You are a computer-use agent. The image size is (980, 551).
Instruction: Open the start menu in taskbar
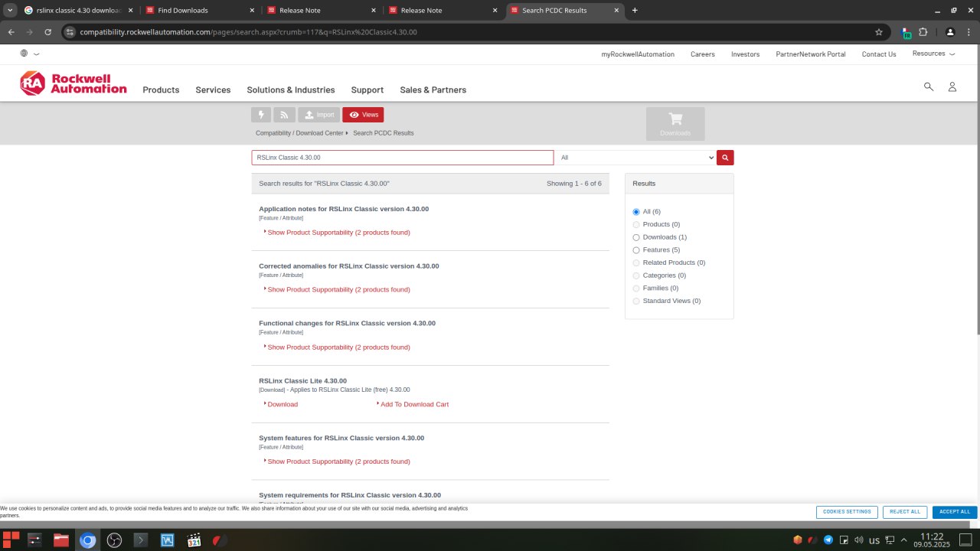tap(11, 540)
